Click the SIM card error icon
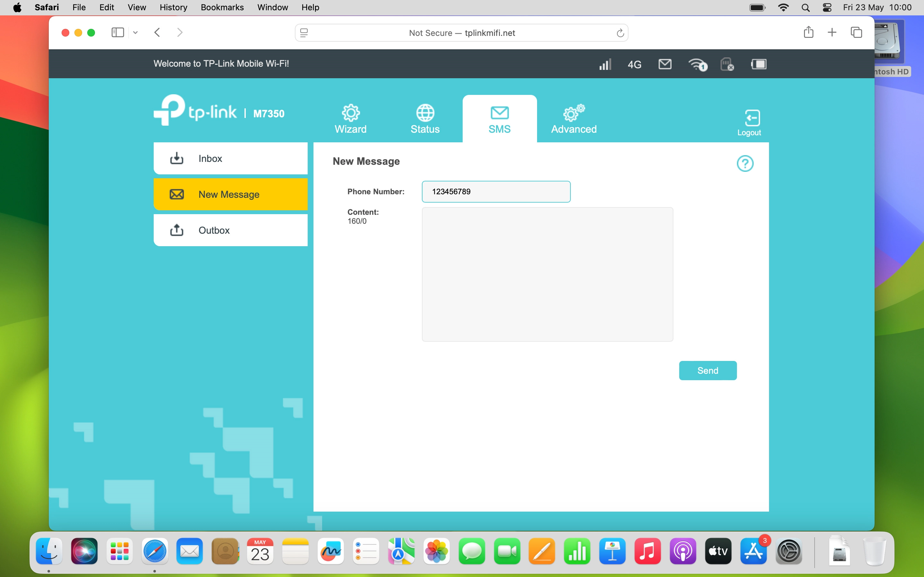The image size is (924, 577). [726, 64]
